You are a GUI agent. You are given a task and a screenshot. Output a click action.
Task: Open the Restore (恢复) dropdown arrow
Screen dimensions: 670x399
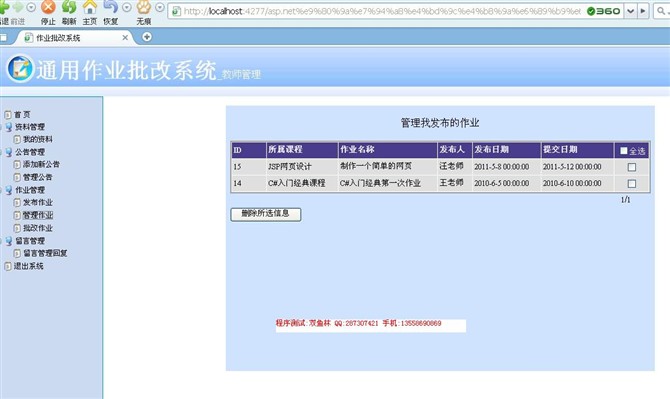(x=127, y=7)
